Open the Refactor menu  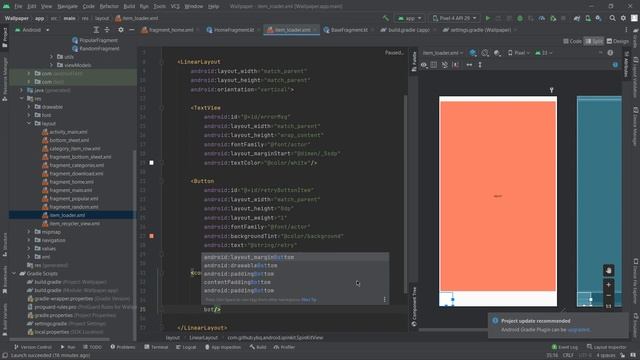[x=109, y=7]
